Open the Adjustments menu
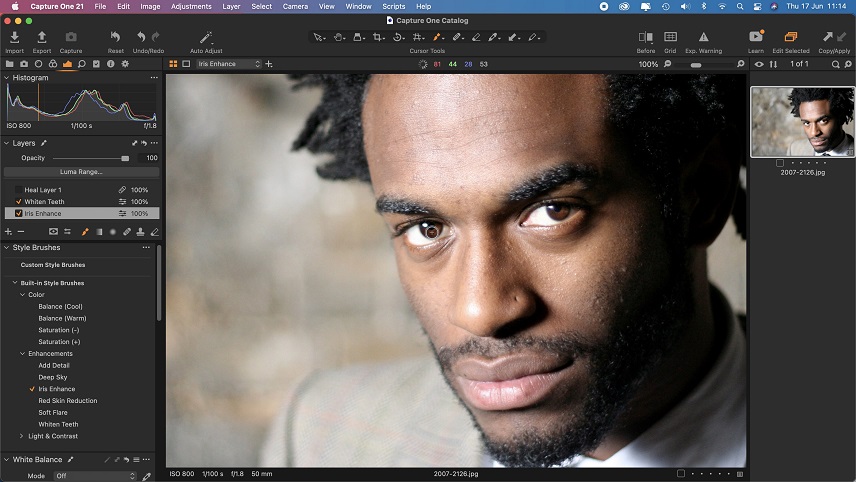The width and height of the screenshot is (856, 482). [191, 7]
